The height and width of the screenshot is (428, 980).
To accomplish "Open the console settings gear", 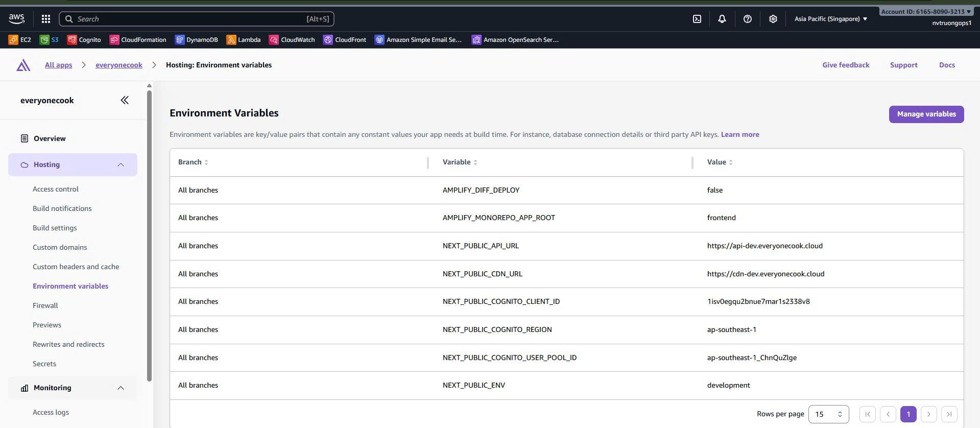I will 773,19.
